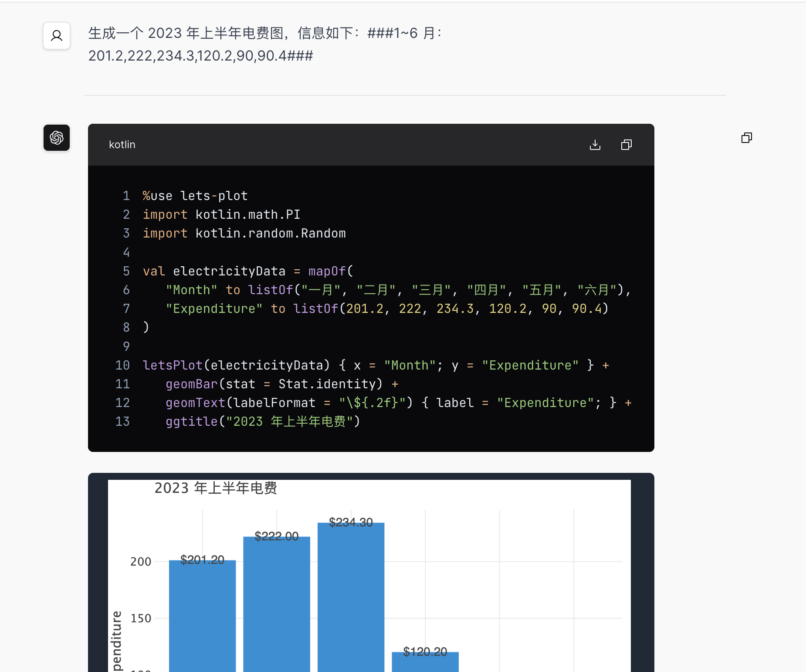Click line number 10 in code gutter
The height and width of the screenshot is (672, 806).
coord(122,365)
